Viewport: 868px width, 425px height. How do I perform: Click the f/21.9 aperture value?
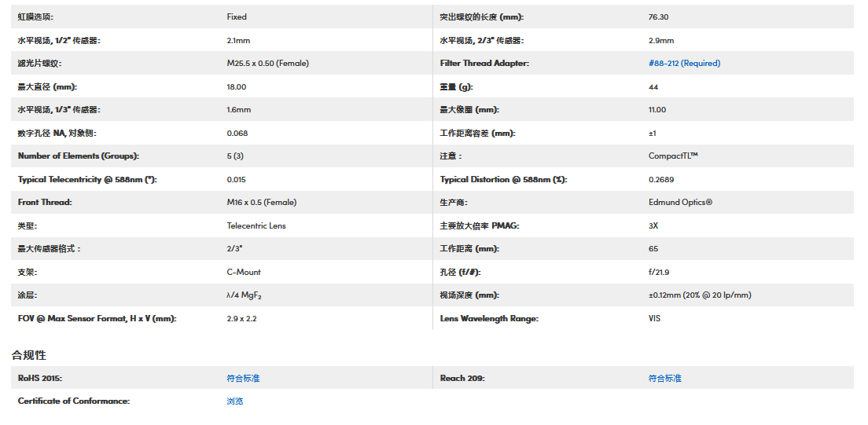click(x=659, y=272)
